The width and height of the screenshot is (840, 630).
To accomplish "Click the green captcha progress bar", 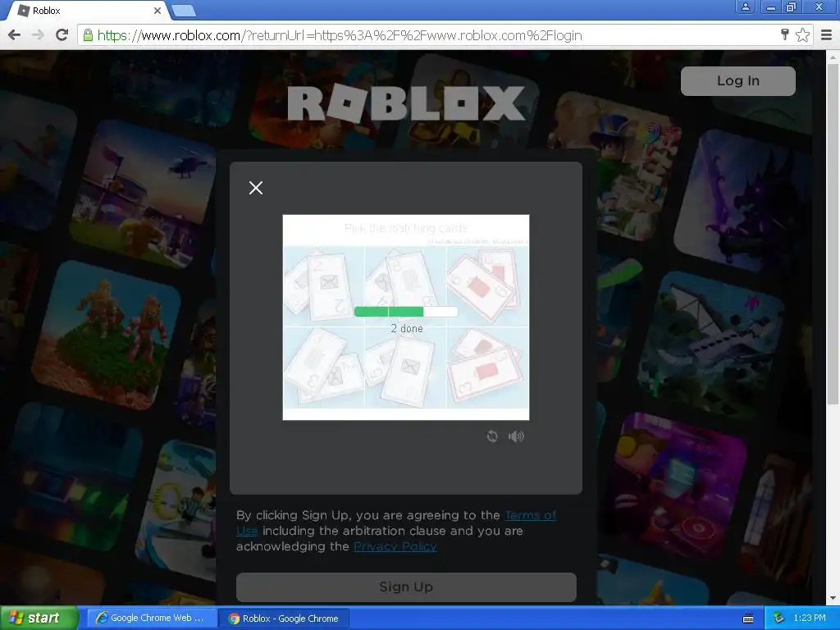I will pos(405,311).
